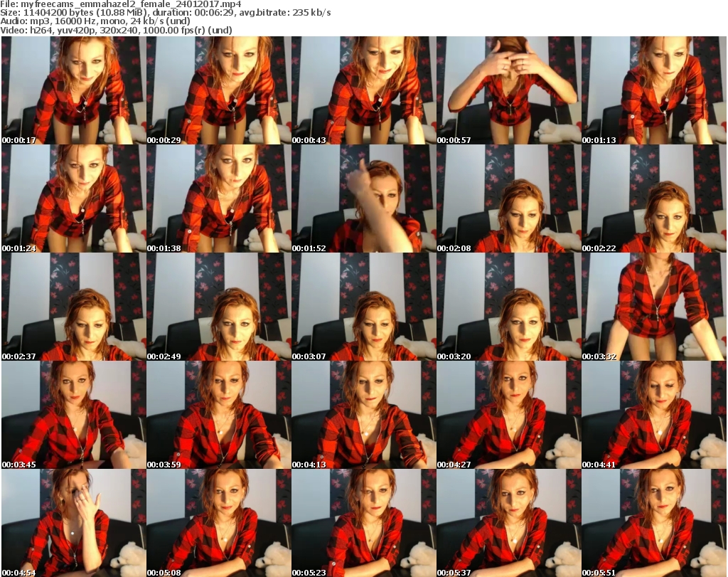
Task: Select the thumbnail at 00:03:59
Action: tap(219, 415)
